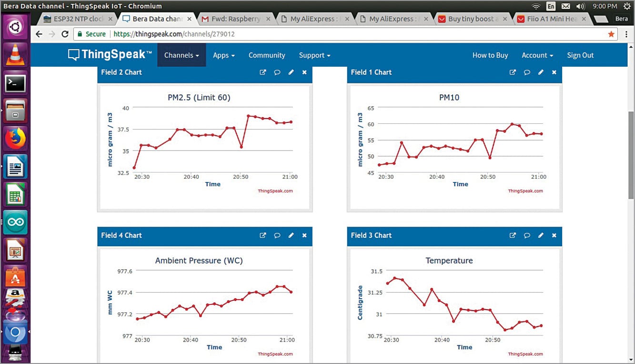Expand the Channels dropdown menu

coord(181,55)
